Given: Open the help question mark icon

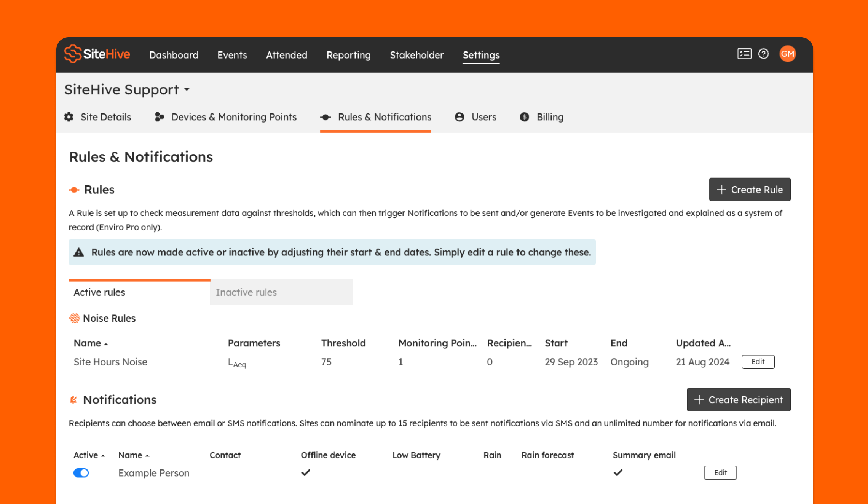Looking at the screenshot, I should click(x=763, y=54).
